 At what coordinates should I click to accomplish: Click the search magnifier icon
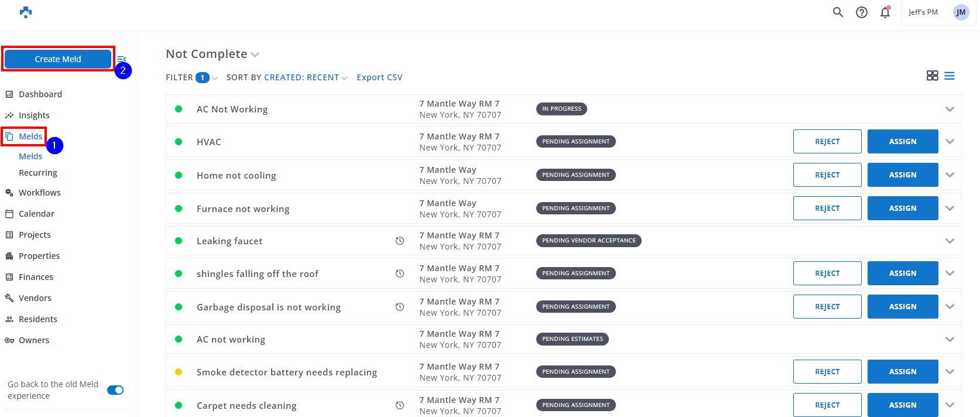click(838, 12)
